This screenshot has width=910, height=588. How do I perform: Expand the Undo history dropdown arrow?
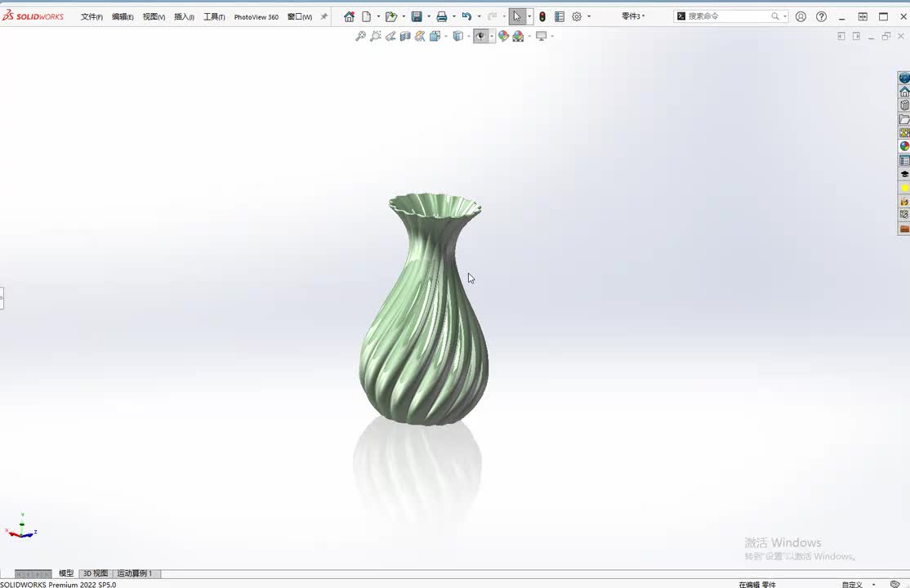(x=479, y=17)
